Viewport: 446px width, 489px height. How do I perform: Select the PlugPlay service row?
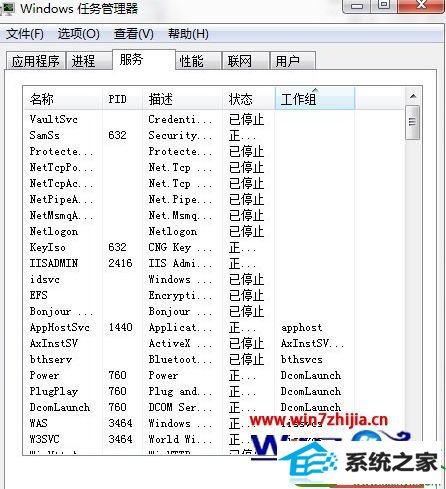pos(213,391)
